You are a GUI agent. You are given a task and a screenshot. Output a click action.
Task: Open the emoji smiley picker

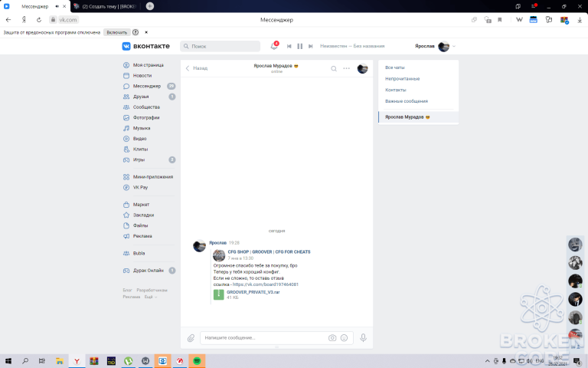click(344, 338)
